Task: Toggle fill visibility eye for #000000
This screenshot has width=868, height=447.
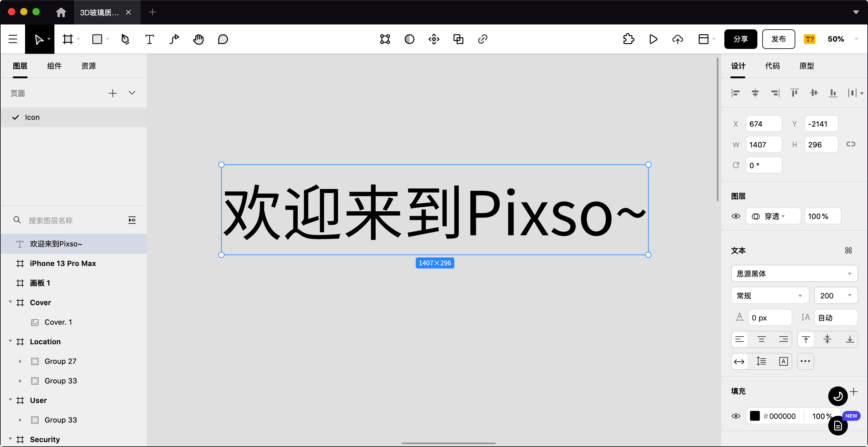Action: point(736,416)
